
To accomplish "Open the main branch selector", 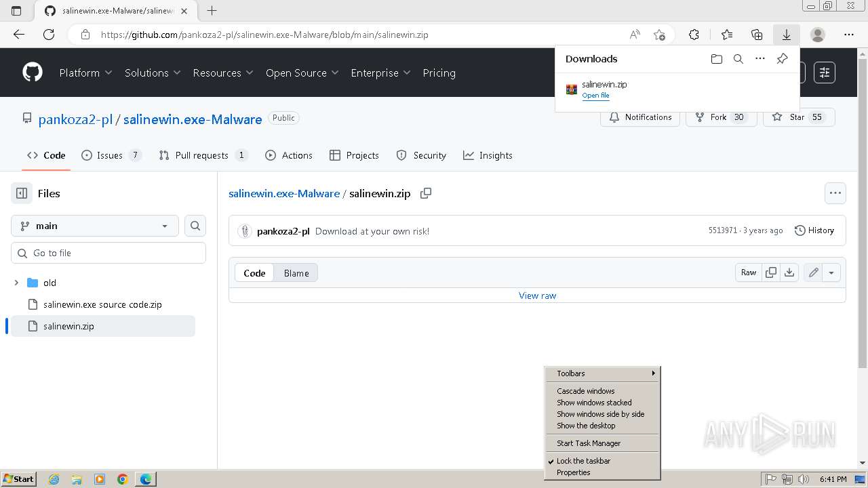I will (95, 226).
